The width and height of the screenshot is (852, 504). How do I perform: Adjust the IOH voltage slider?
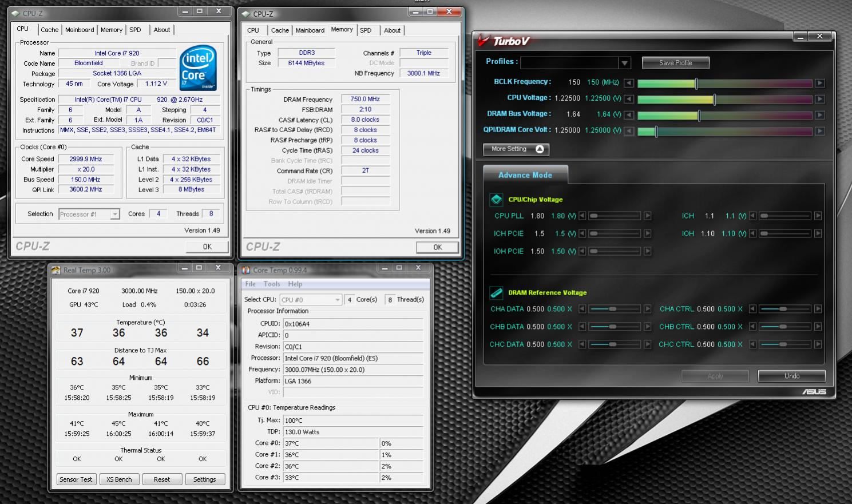785,233
